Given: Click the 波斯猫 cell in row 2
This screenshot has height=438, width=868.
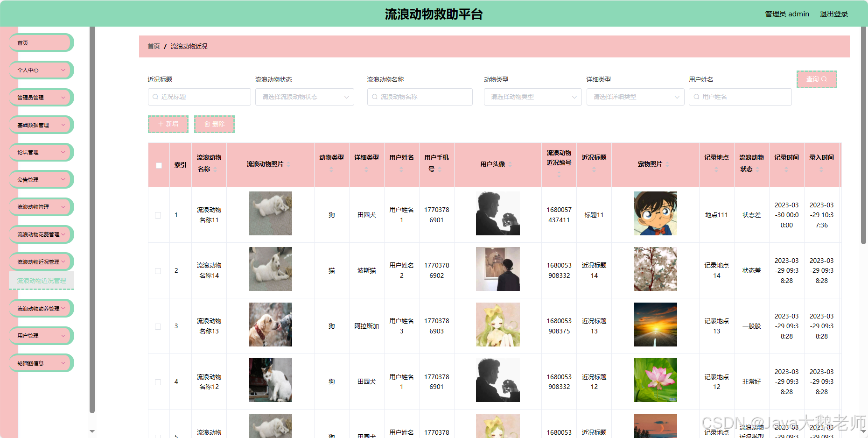Looking at the screenshot, I should 366,271.
